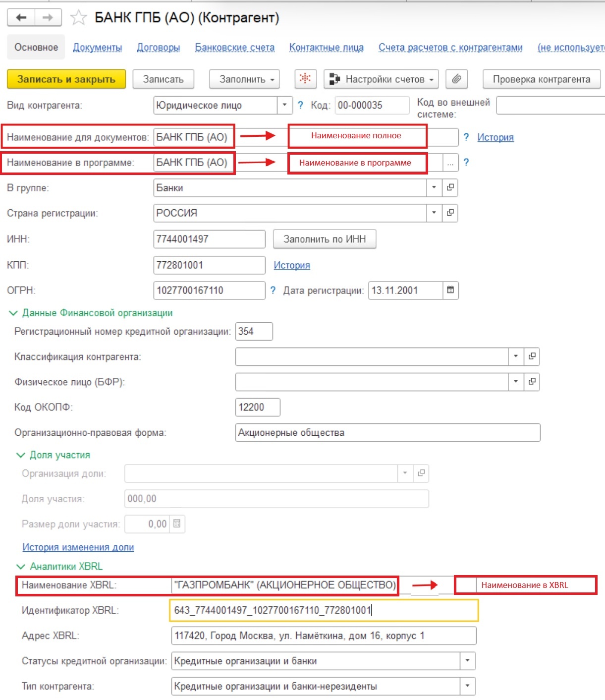
Task: Collapse the Аналитики XBRL section
Action: pyautogui.click(x=21, y=566)
